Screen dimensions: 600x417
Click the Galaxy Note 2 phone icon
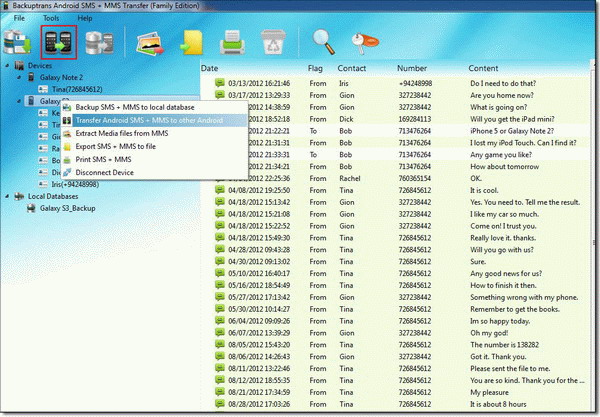point(31,78)
